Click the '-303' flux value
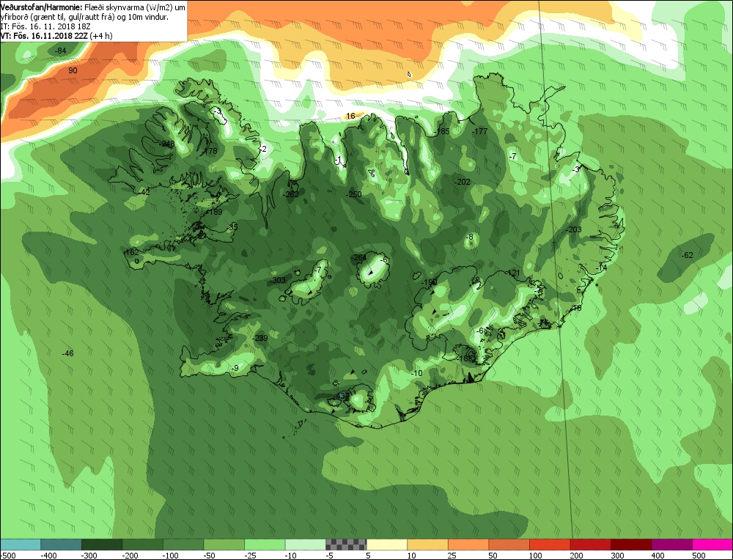 278,281
